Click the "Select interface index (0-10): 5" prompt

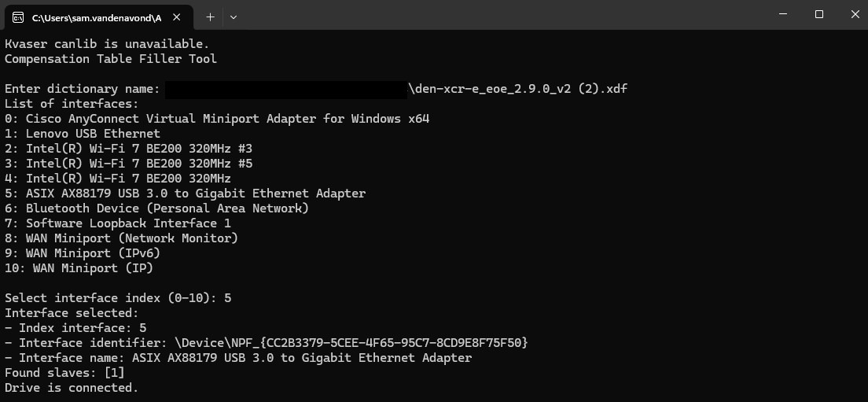point(118,298)
